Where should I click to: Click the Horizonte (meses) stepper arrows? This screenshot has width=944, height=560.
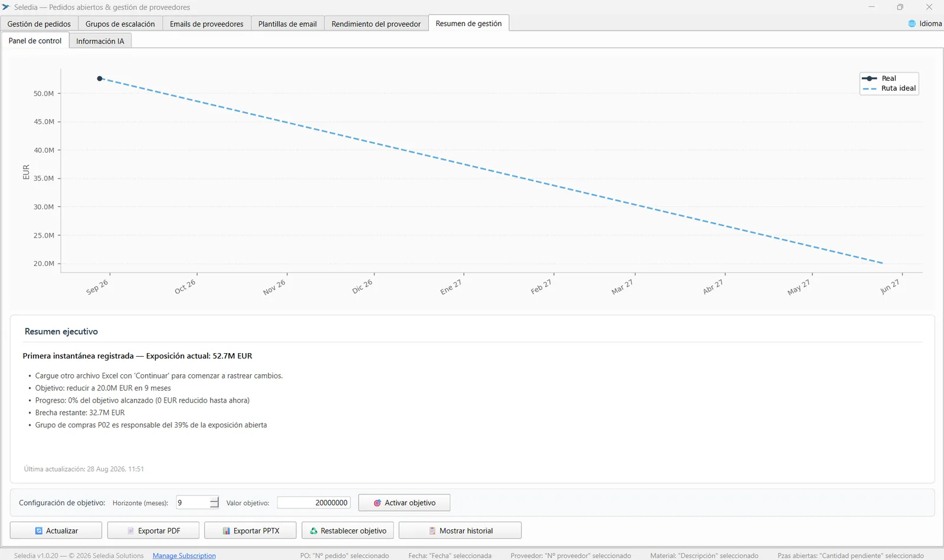coord(214,503)
